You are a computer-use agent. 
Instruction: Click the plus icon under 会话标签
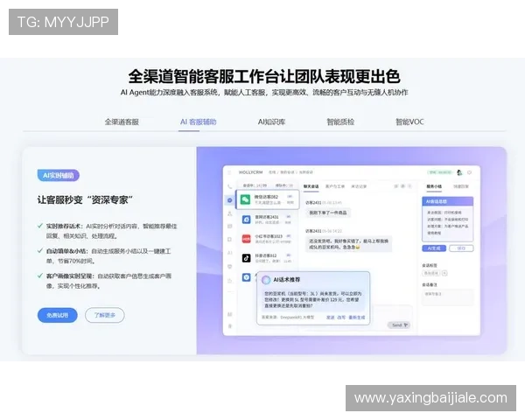[444, 273]
